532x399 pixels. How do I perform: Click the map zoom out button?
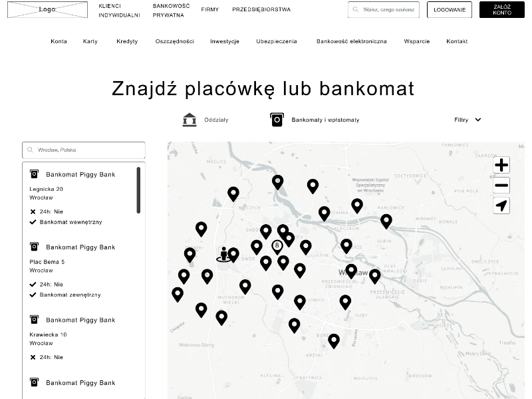point(501,185)
